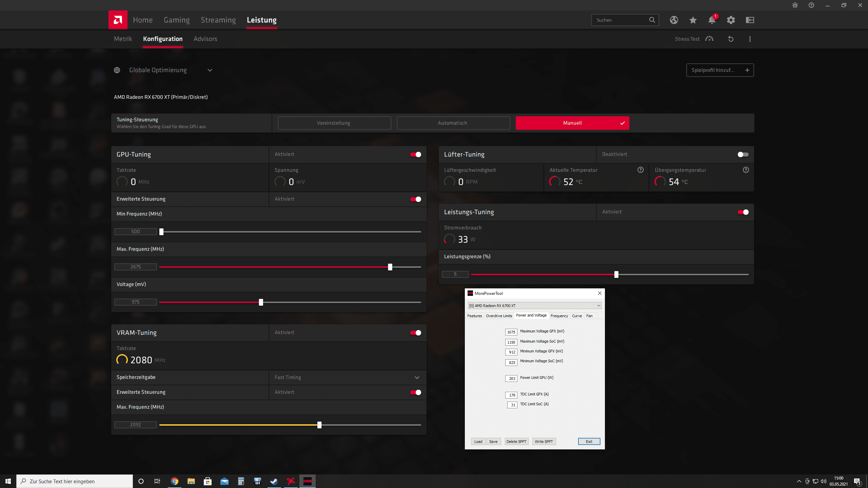
Task: Open Microsoft Store from the taskbar
Action: 208,481
